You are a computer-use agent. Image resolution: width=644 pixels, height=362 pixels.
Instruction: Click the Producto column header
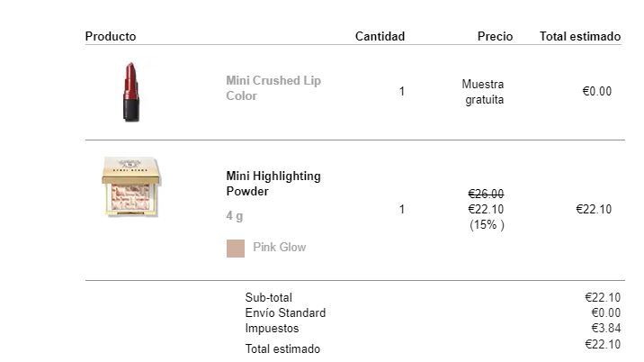pyautogui.click(x=111, y=36)
